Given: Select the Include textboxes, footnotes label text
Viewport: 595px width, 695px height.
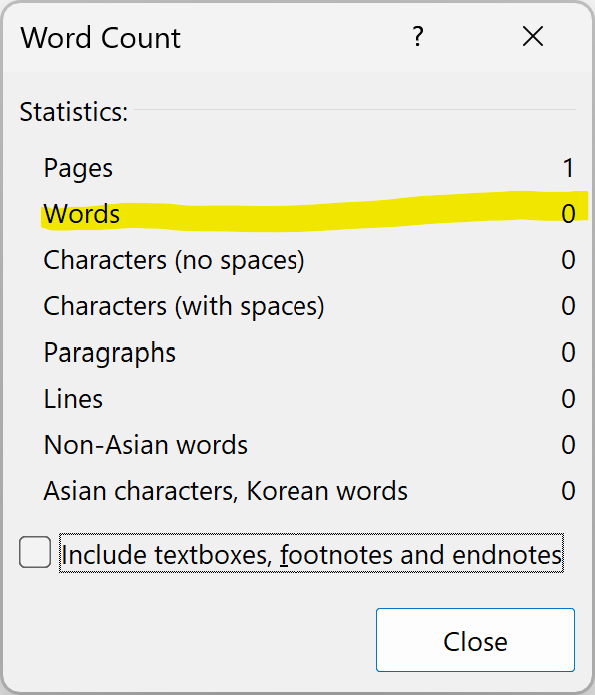Looking at the screenshot, I should 311,554.
